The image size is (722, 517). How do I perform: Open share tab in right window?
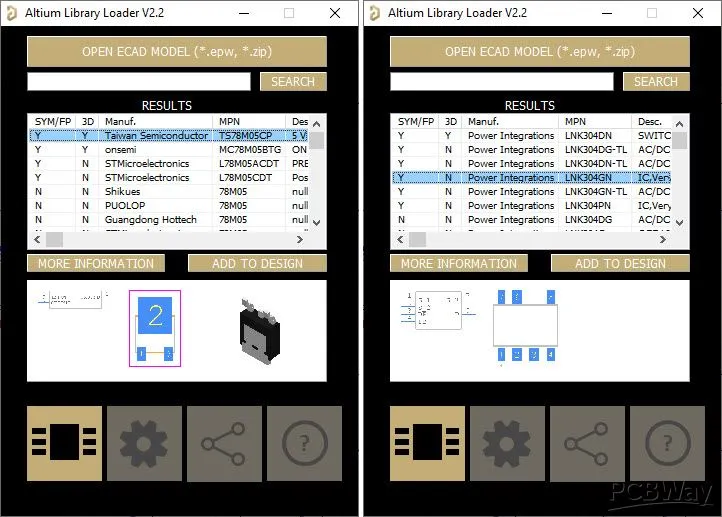[587, 443]
